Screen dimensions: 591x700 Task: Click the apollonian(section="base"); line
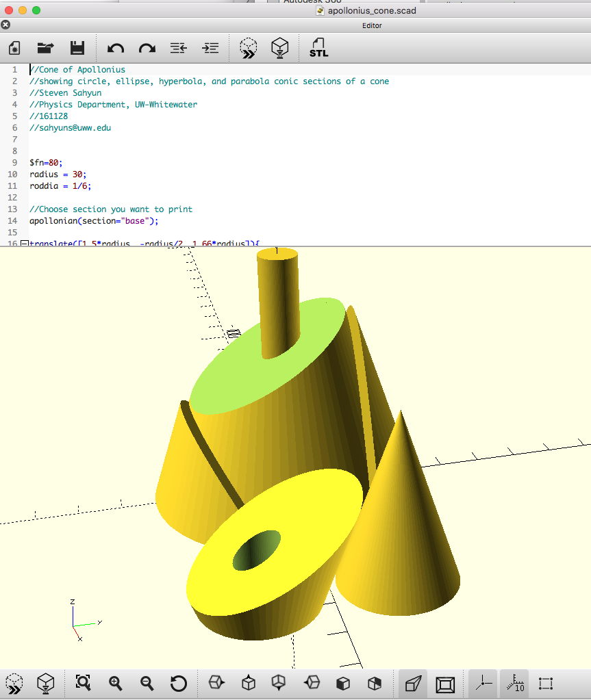(94, 220)
